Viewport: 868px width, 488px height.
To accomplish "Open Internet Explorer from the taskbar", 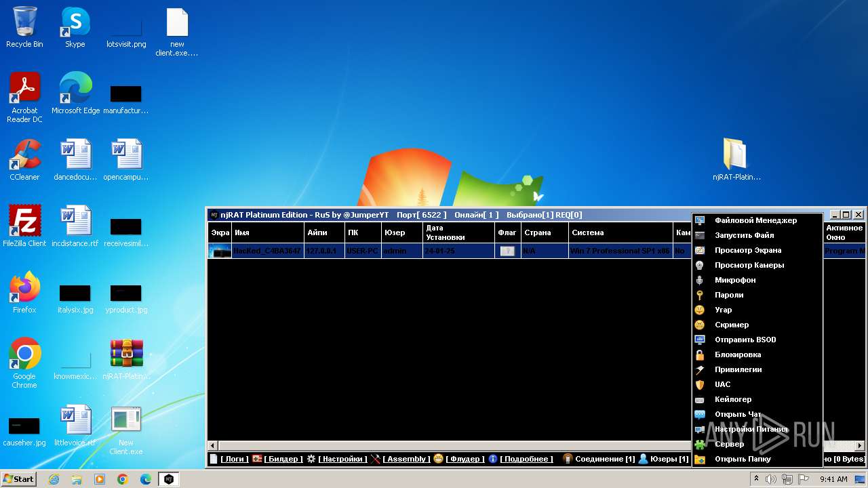I will pyautogui.click(x=54, y=479).
